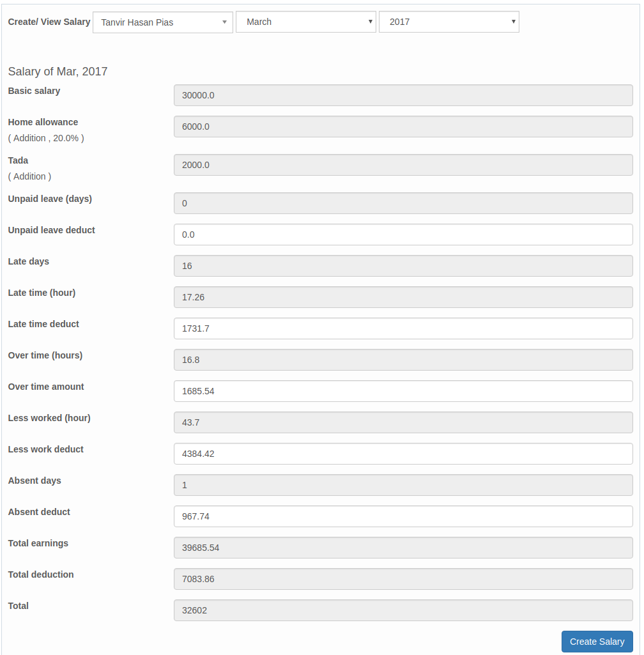
Task: Click the Total earnings field
Action: click(403, 548)
